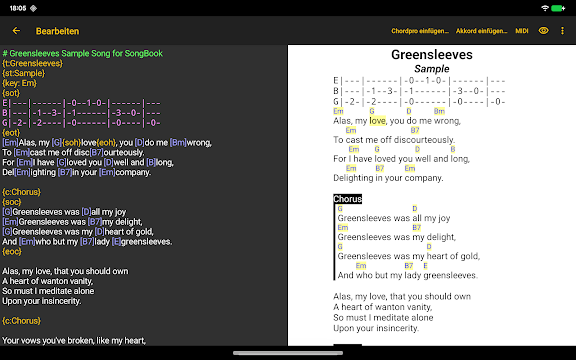576x360 pixels.
Task: Click editor line 'For [Em]I have [G]loved you'
Action: 88,163
